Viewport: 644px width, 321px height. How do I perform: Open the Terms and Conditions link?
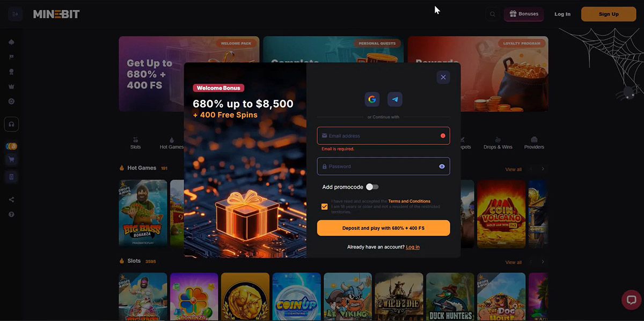409,201
